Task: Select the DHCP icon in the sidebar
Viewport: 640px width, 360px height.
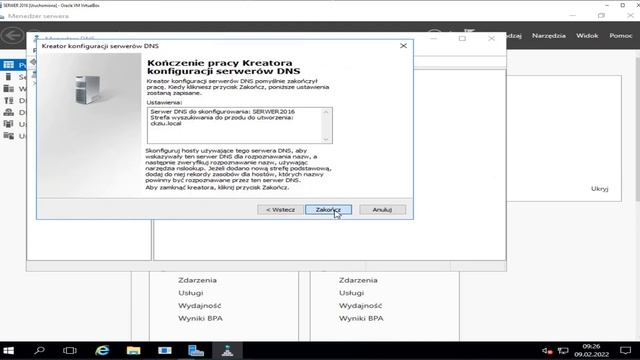Action: tap(9, 100)
